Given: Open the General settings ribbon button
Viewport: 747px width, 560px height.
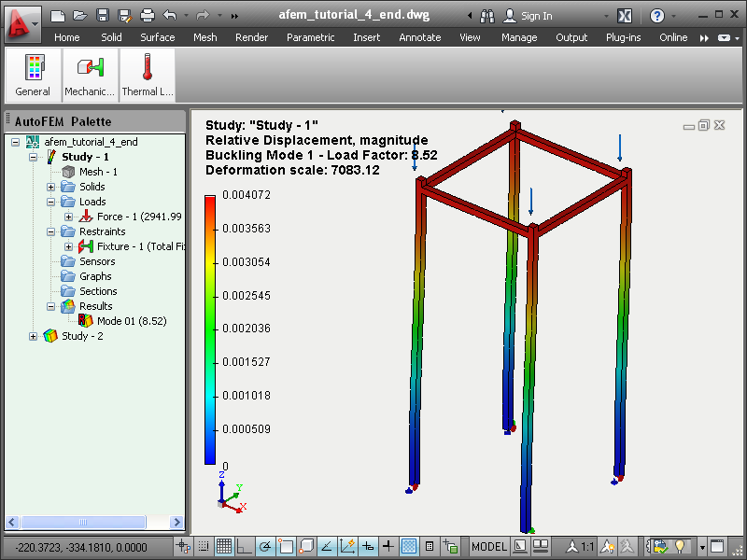Looking at the screenshot, I should click(x=33, y=76).
